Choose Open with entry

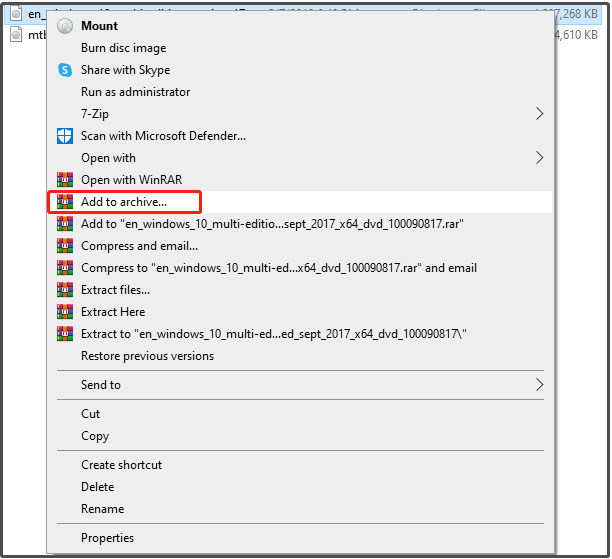pos(108,158)
